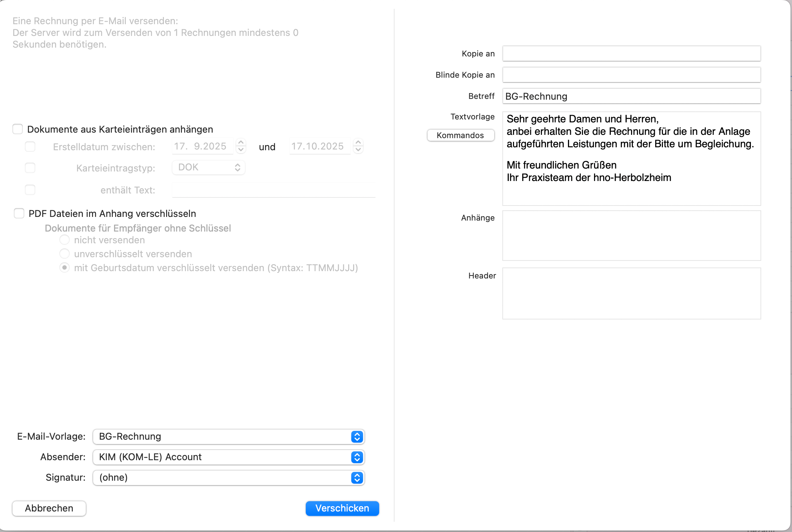
Task: Enable Dokumente aus Karteieinträgen anhängen checkbox
Action: click(x=18, y=129)
